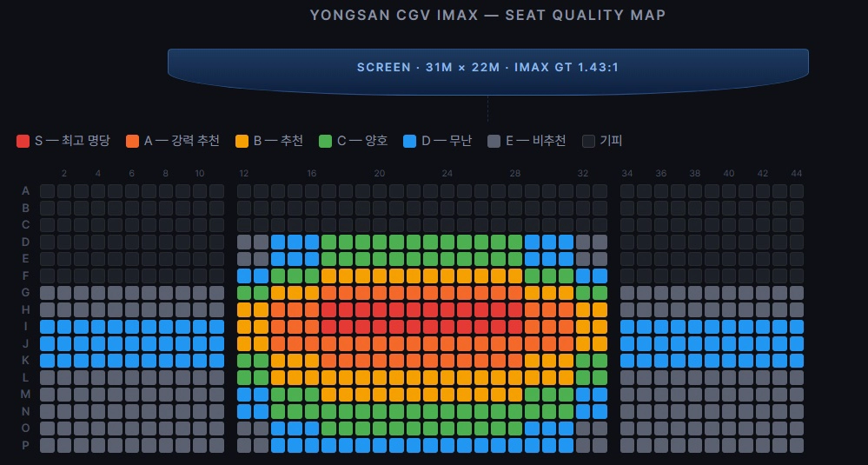
Task: Pick orange seat J28
Action: tap(515, 344)
